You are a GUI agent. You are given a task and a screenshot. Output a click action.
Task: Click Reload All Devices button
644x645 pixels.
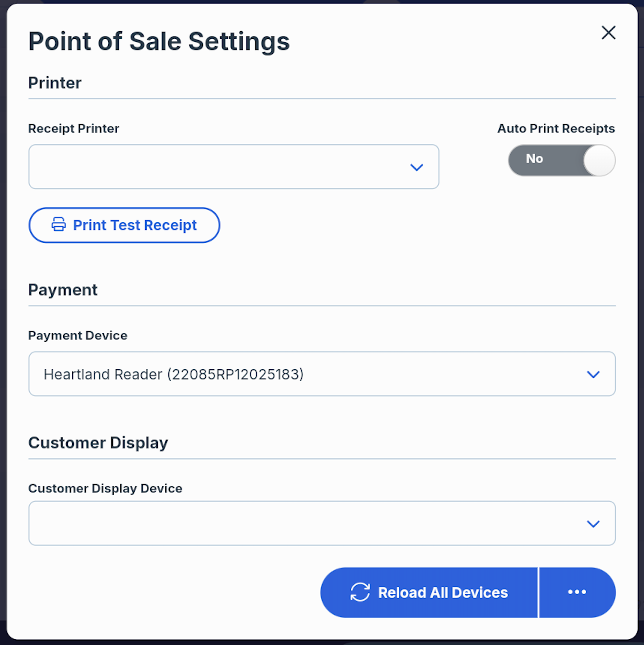pyautogui.click(x=429, y=592)
